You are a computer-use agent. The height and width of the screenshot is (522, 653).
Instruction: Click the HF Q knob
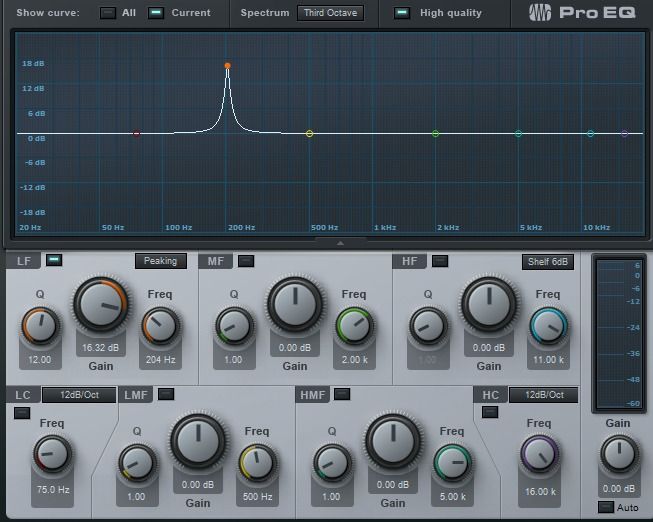pyautogui.click(x=428, y=326)
